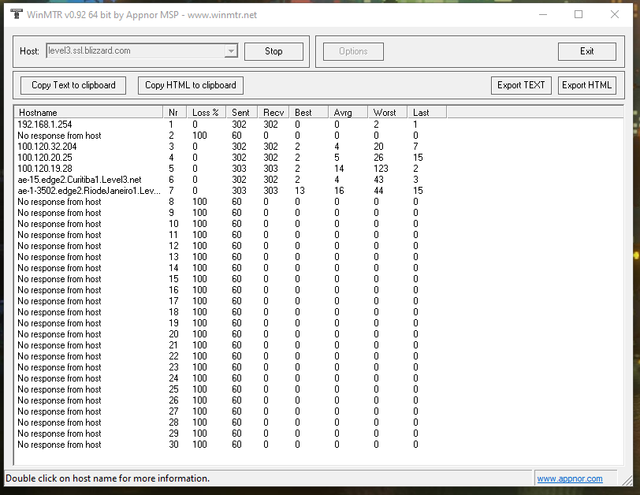The height and width of the screenshot is (495, 640).
Task: Click the Best column header
Action: point(309,112)
